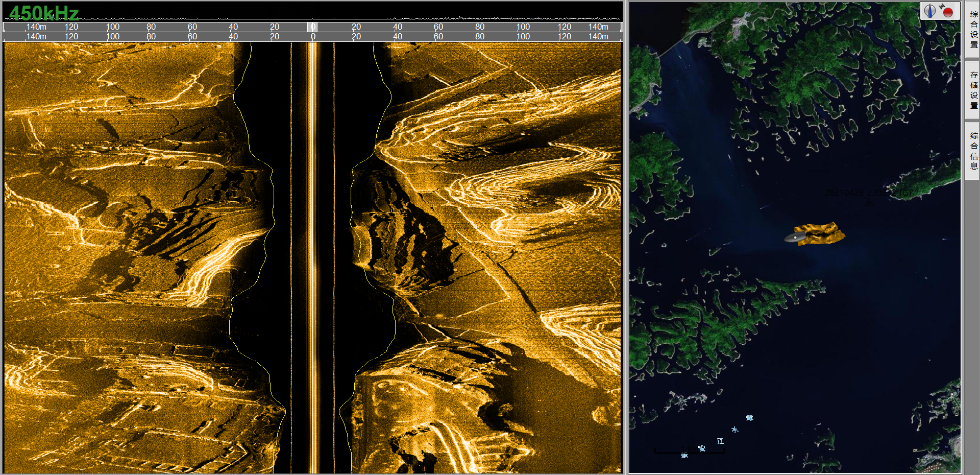Open the 综合信息 general information tab
This screenshot has width=980, height=475.
coord(973,151)
